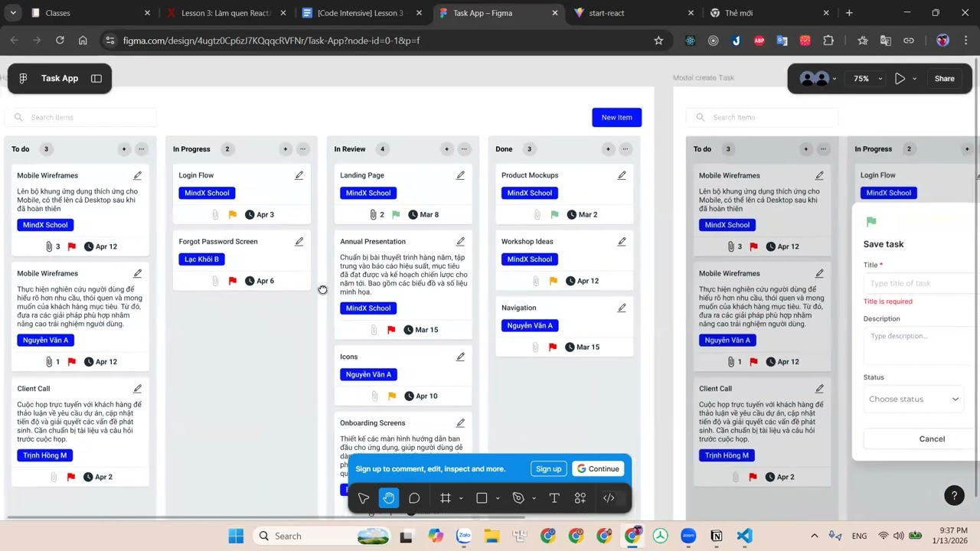Select the Hand tool in Figma toolbar
The width and height of the screenshot is (980, 551).
click(389, 498)
